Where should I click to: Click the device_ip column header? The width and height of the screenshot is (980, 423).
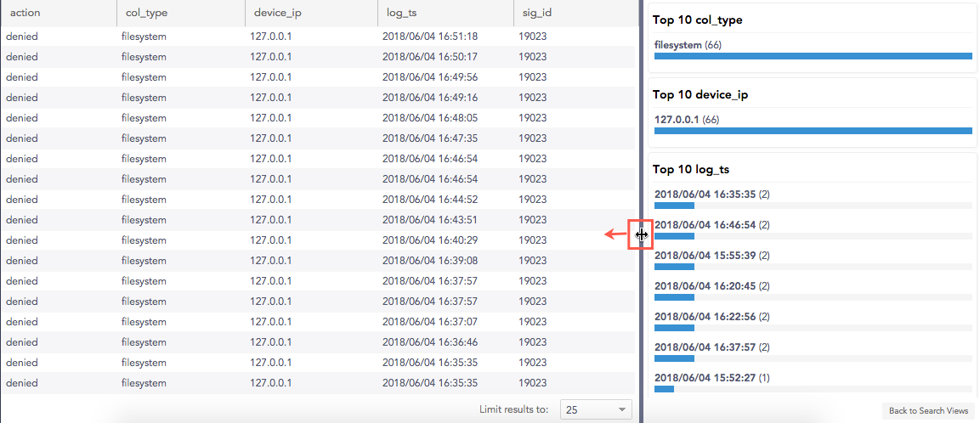(x=273, y=14)
